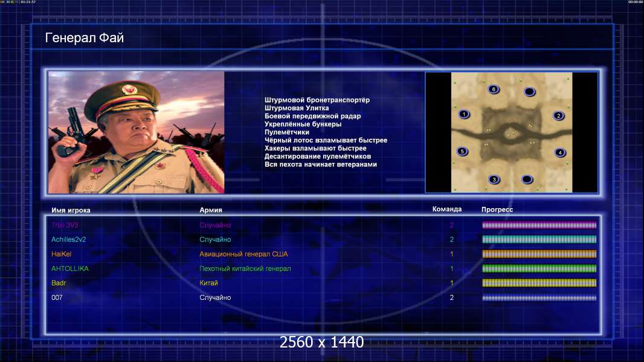
Task: Click start position marker 2 on minimap
Action: click(x=559, y=116)
